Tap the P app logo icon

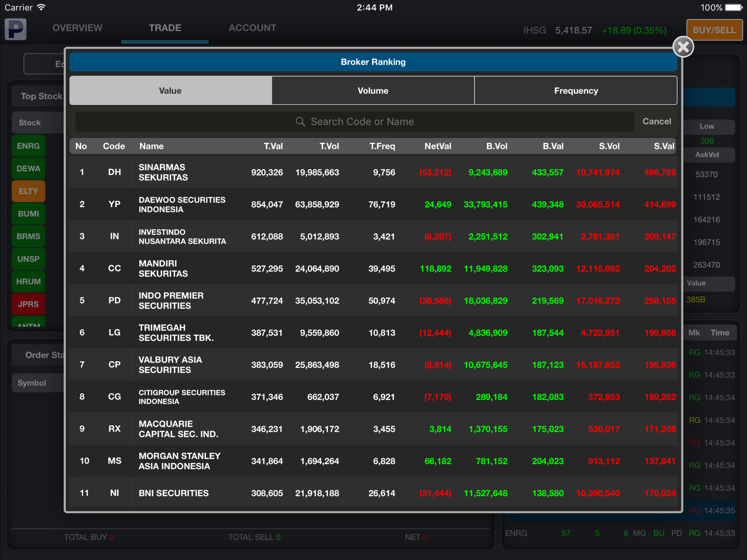[16, 29]
